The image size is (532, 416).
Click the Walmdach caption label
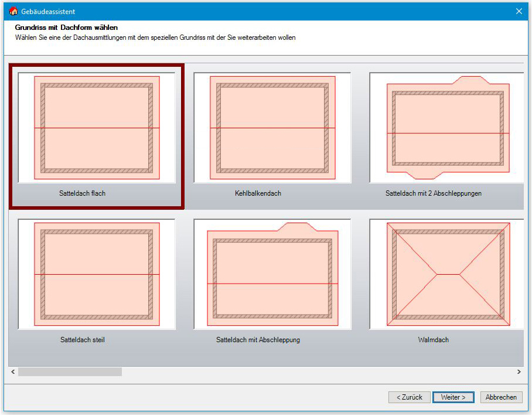tap(434, 340)
